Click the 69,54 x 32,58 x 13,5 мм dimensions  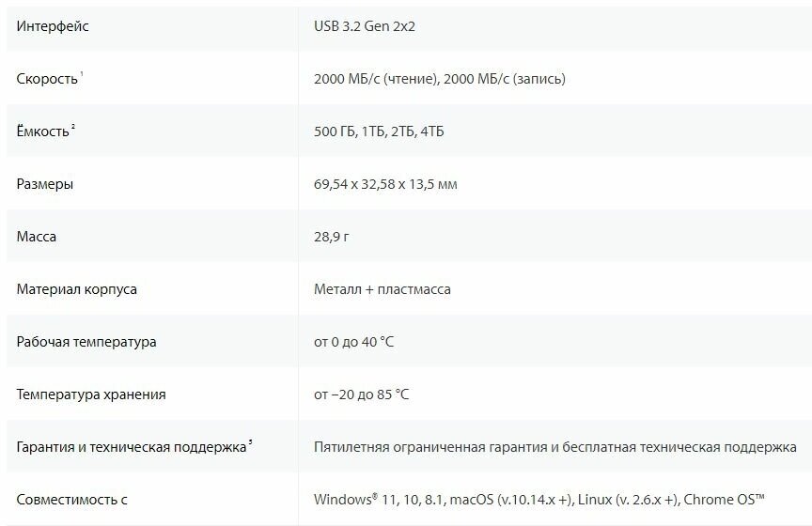(385, 184)
